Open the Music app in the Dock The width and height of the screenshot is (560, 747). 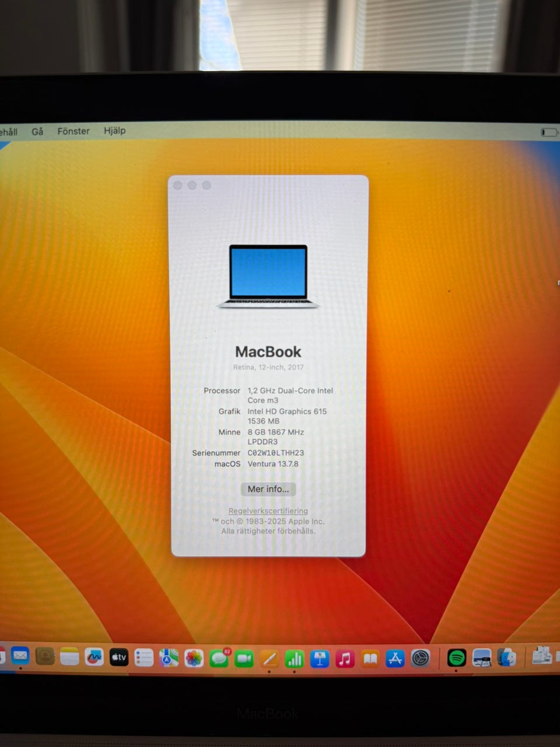pyautogui.click(x=345, y=659)
